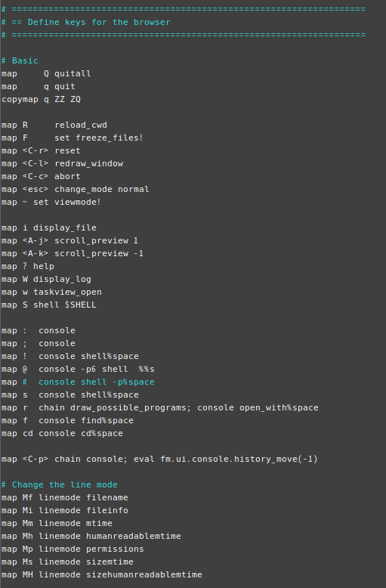386x588 pixels.
Task: Click the 'quitall' command text
Action: 73,73
